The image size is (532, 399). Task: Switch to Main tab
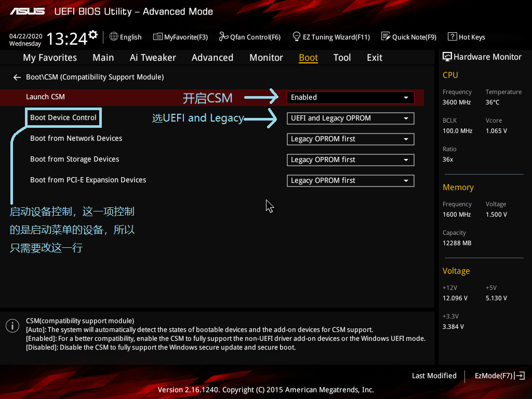coord(103,58)
